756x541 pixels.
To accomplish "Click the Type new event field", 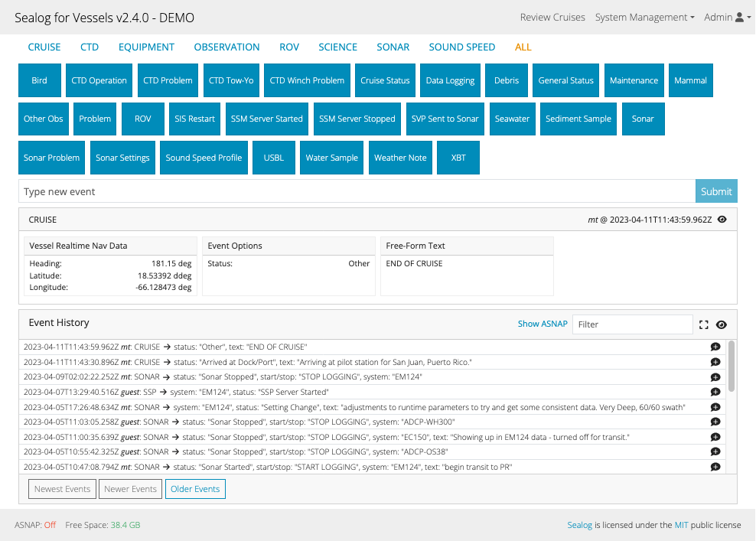I will click(357, 191).
